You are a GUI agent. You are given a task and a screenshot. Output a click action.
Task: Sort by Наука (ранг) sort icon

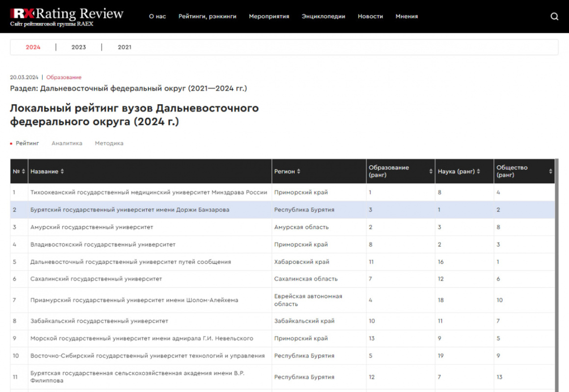click(478, 171)
